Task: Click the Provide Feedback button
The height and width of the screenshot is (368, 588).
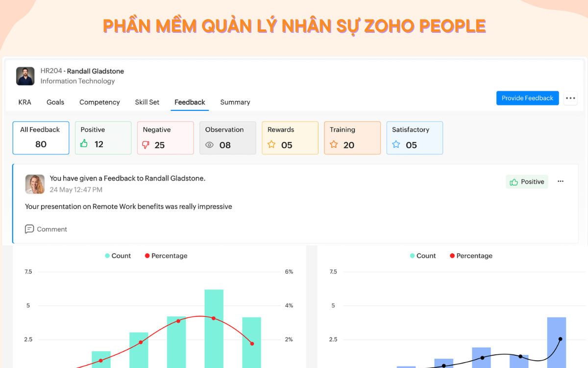Action: (x=527, y=98)
